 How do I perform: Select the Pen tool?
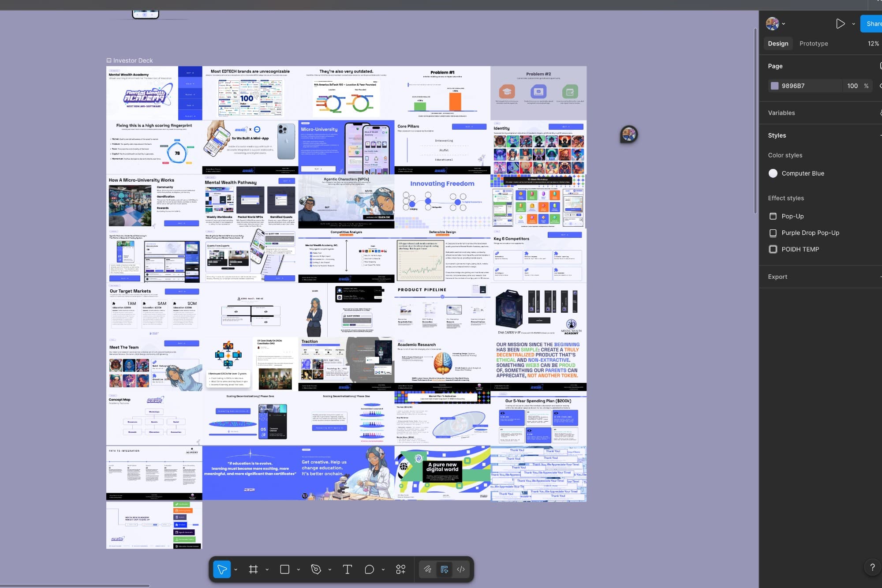click(316, 569)
